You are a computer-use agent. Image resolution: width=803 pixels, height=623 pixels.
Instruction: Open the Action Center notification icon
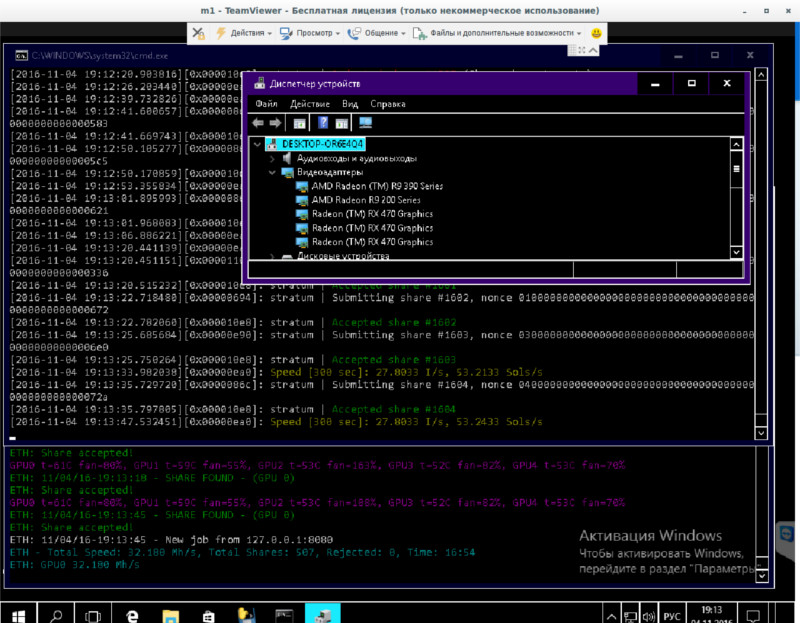[x=753, y=616]
